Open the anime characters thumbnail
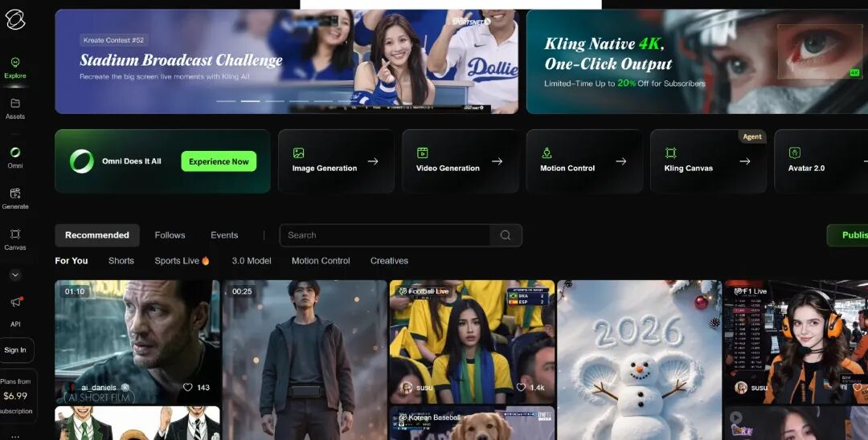 point(137,423)
